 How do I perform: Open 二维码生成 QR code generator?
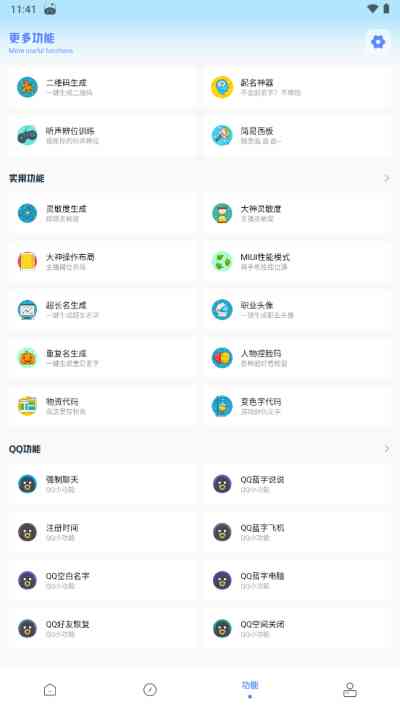coord(102,87)
